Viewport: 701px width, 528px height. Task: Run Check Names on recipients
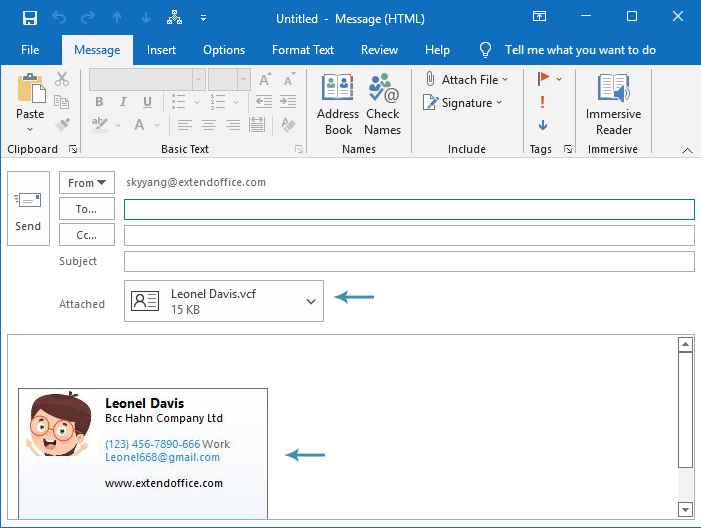382,104
